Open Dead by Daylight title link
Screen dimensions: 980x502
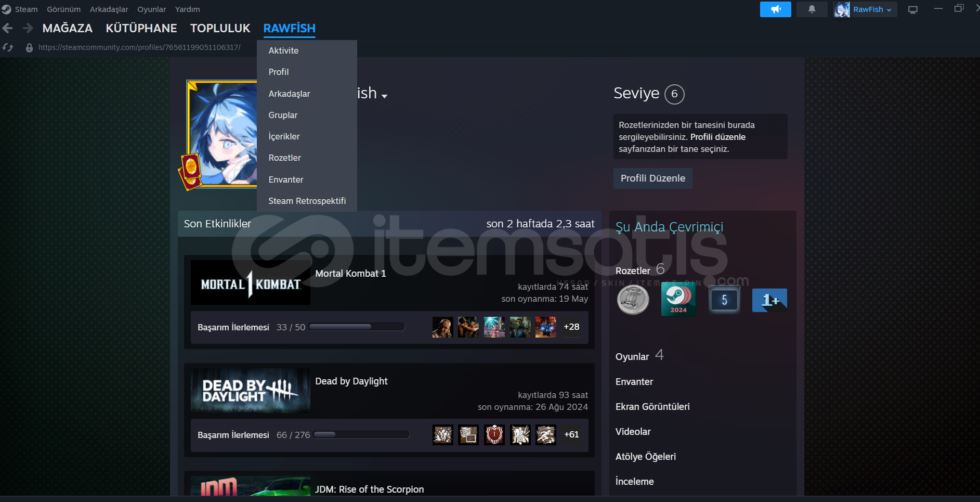point(351,381)
